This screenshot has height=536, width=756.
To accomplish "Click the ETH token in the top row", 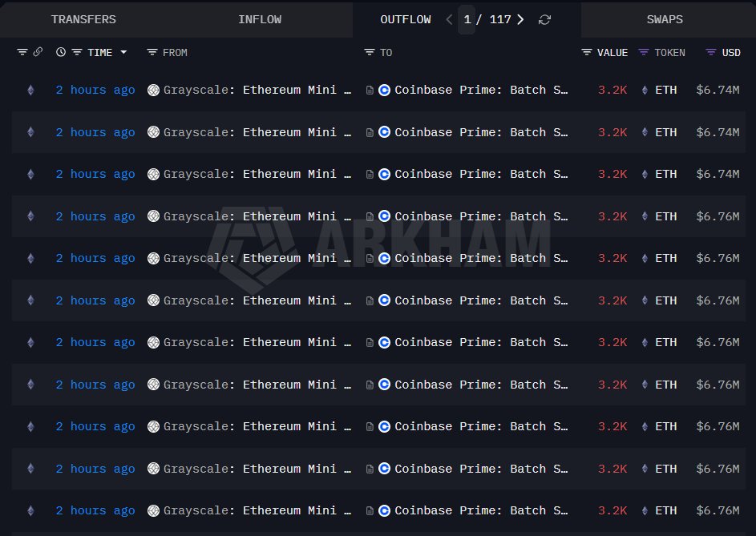I will [x=666, y=91].
